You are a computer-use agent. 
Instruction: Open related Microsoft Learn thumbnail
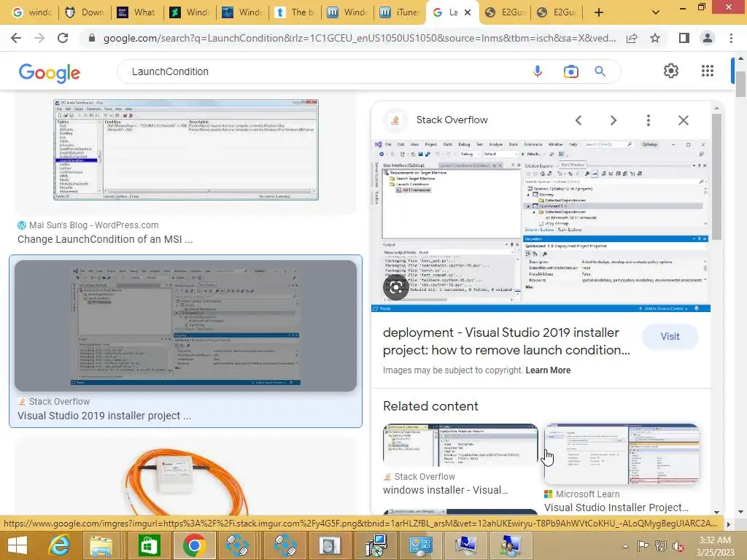(x=622, y=454)
